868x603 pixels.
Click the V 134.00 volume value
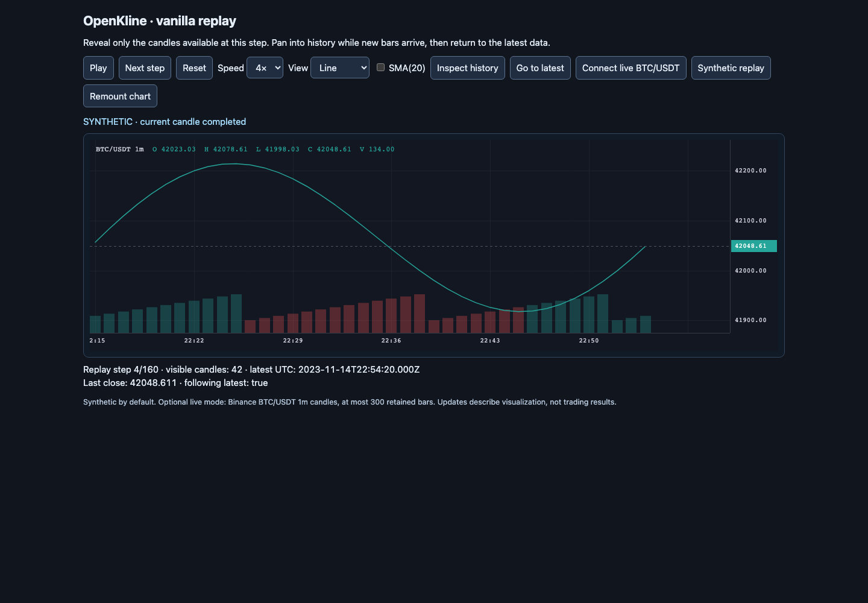click(377, 150)
